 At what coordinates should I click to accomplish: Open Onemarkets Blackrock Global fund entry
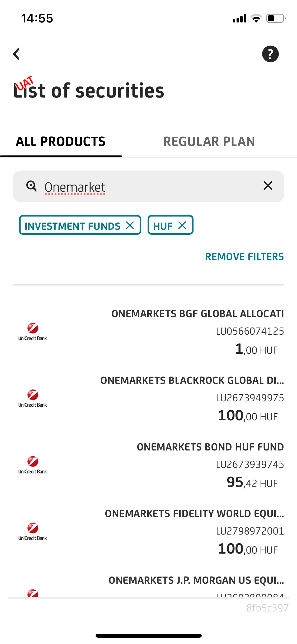click(x=192, y=380)
